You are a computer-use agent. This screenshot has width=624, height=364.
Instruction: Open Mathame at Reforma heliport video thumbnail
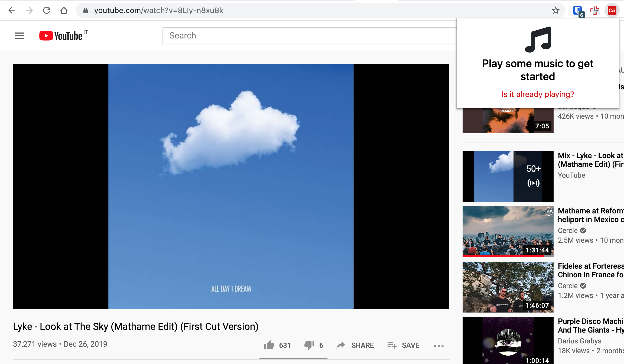[508, 232]
